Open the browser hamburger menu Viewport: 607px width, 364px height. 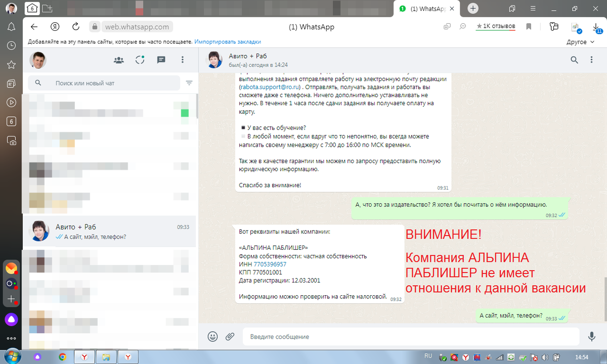(x=533, y=8)
